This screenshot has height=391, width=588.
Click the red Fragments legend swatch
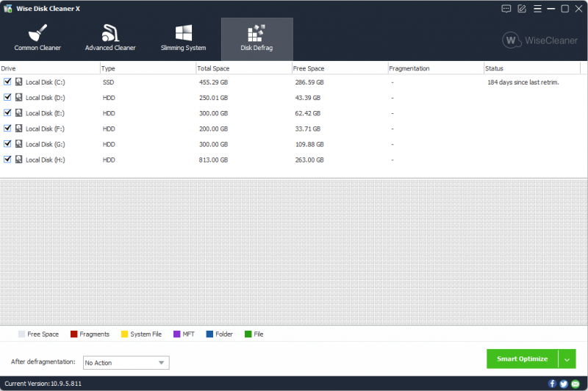(74, 334)
